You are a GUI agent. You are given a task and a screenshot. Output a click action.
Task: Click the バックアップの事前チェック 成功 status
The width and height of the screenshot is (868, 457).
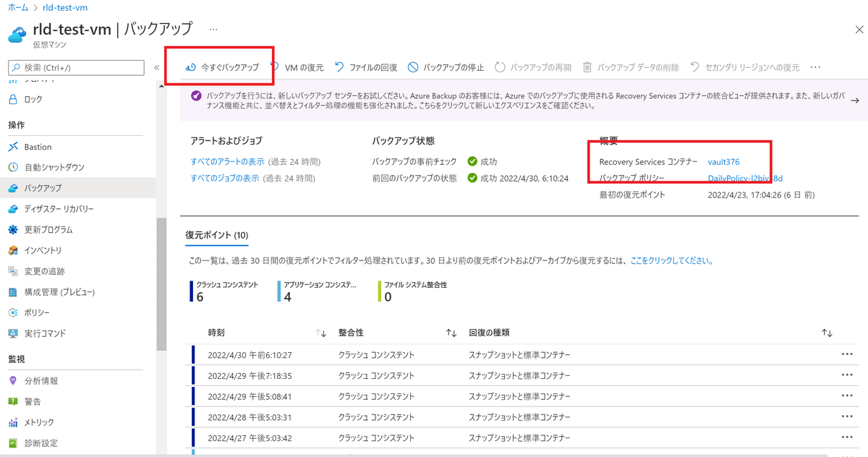(482, 161)
